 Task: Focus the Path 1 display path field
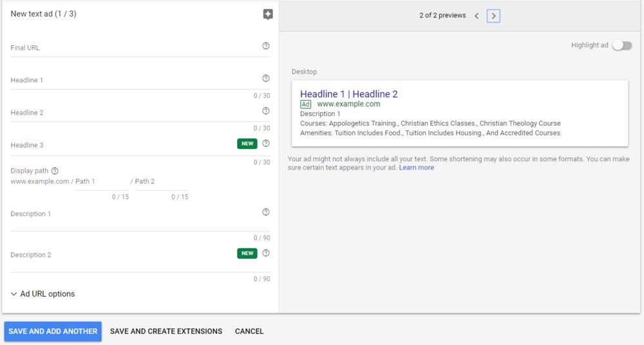pos(102,181)
